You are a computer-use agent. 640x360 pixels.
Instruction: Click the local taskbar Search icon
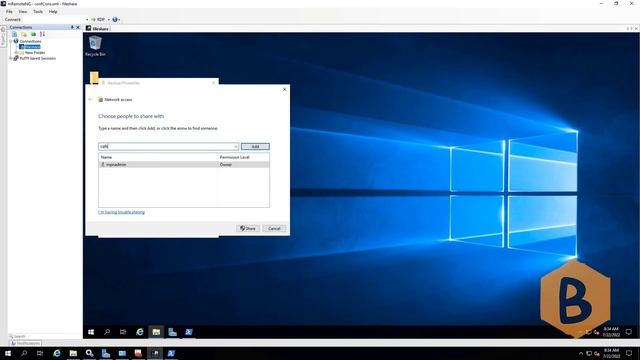point(24,353)
